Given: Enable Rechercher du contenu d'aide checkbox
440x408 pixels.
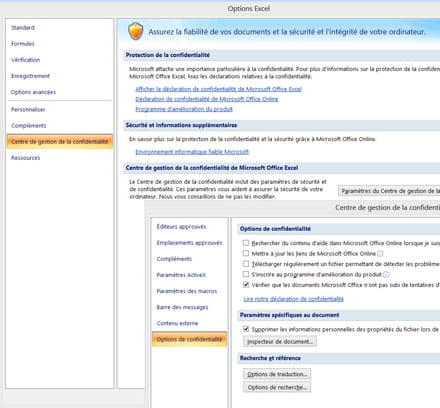Looking at the screenshot, I should (246, 243).
